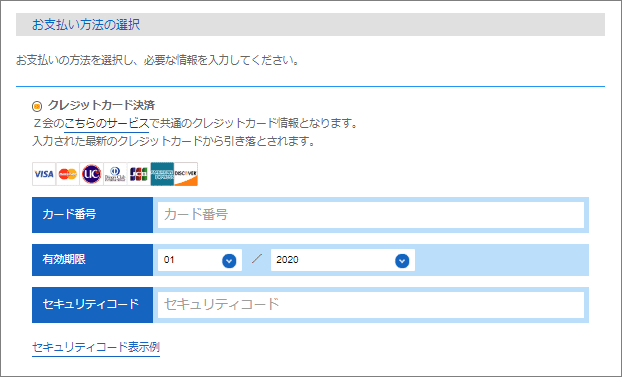Viewport: 622px width, 377px height.
Task: Click the カード番号 blue label
Action: (92, 215)
